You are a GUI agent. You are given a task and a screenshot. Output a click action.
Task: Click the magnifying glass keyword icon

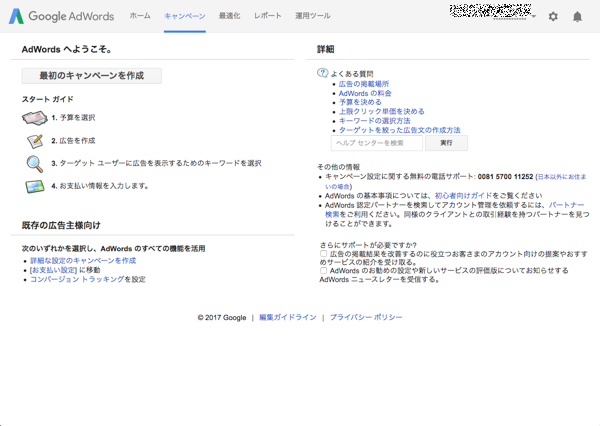(x=35, y=164)
